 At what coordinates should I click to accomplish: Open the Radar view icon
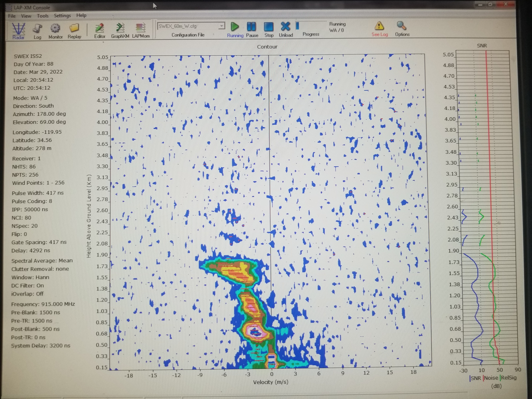pos(18,29)
